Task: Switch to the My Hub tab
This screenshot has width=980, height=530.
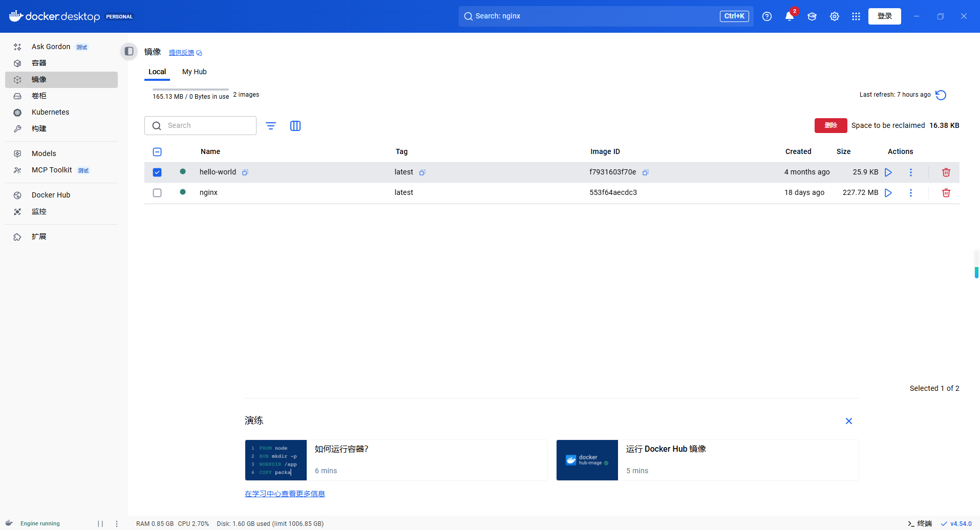Action: (195, 72)
